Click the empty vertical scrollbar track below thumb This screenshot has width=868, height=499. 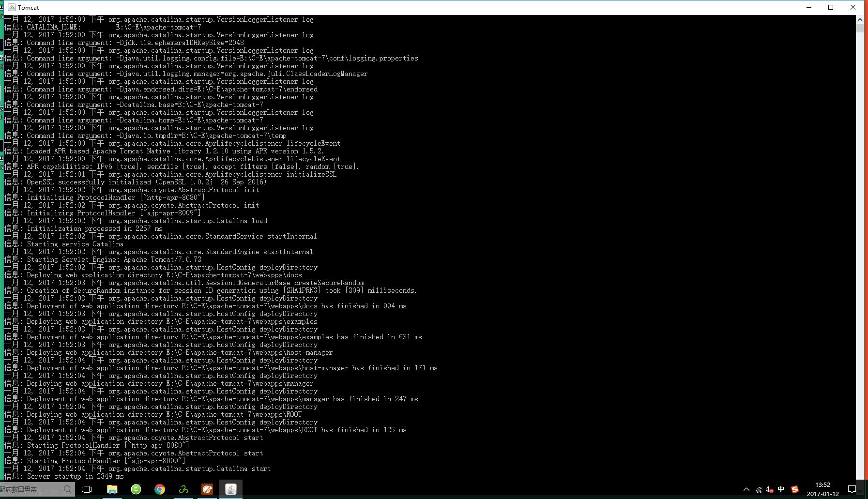(x=860, y=252)
